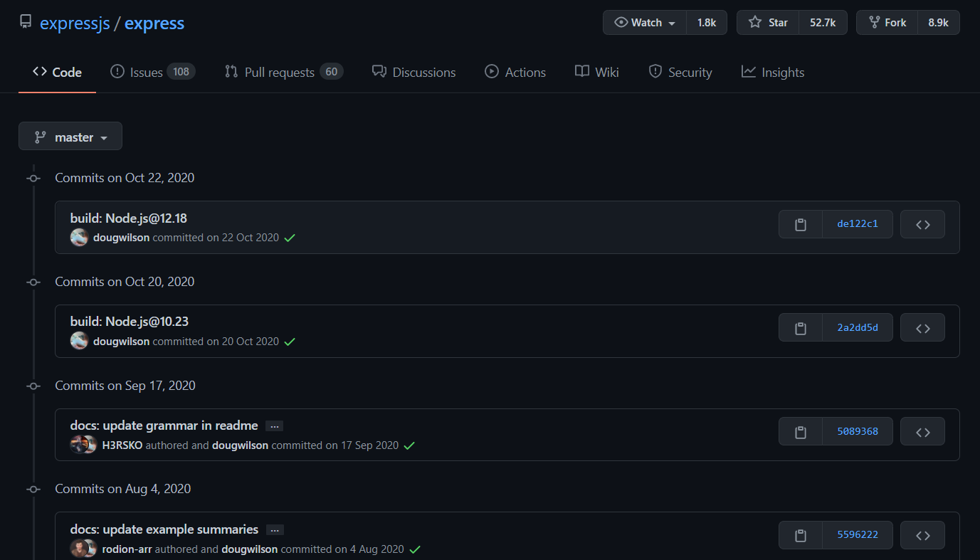The height and width of the screenshot is (560, 980).
Task: View dougwilson profile on 22 Oct commit
Action: click(x=122, y=238)
